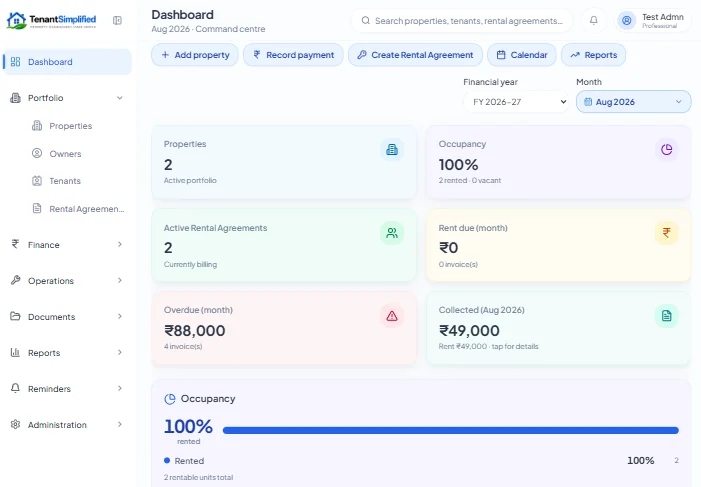The width and height of the screenshot is (701, 487).
Task: Expand the Administration section chevron
Action: click(120, 424)
